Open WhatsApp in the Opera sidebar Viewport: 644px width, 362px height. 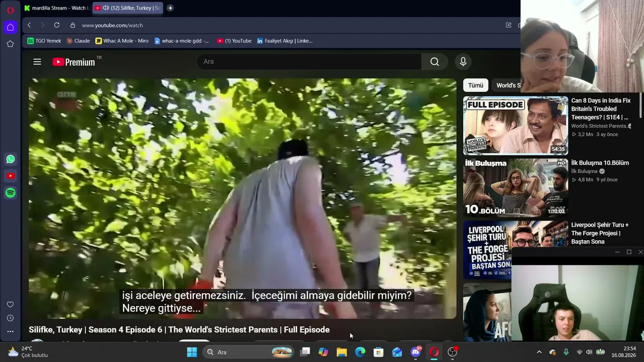pyautogui.click(x=11, y=159)
